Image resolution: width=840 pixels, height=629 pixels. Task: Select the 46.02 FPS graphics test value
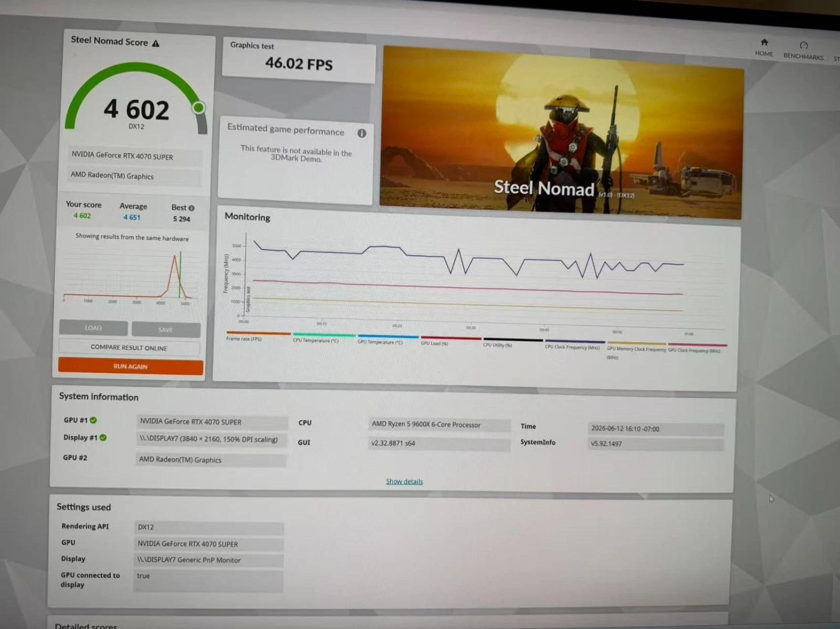[299, 64]
